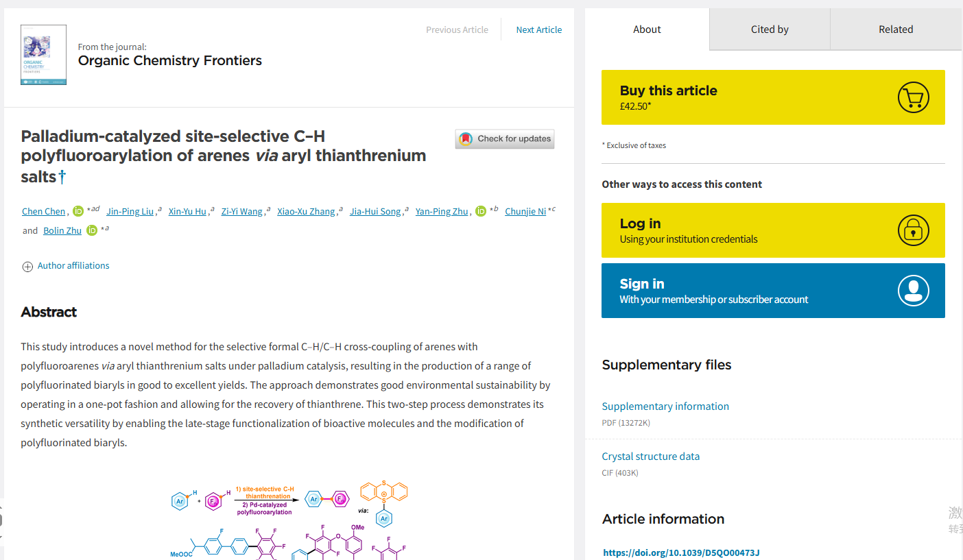Image resolution: width=963 pixels, height=560 pixels.
Task: Switch to the Cited by tab
Action: [x=770, y=29]
